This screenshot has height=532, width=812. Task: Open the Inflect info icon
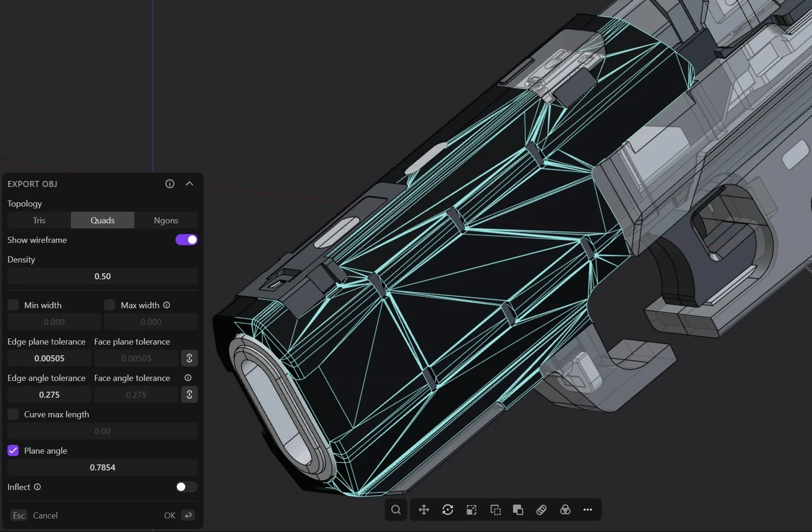coord(37,487)
